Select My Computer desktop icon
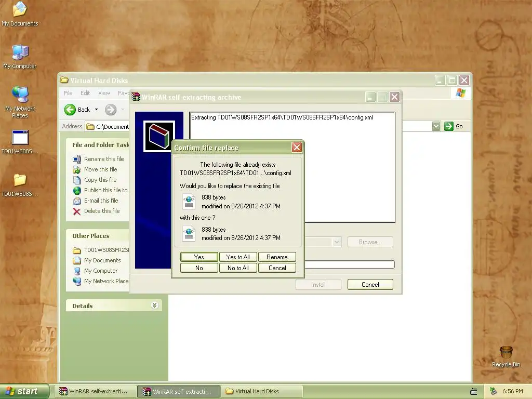Viewport: 532px width, 399px height. pyautogui.click(x=20, y=56)
